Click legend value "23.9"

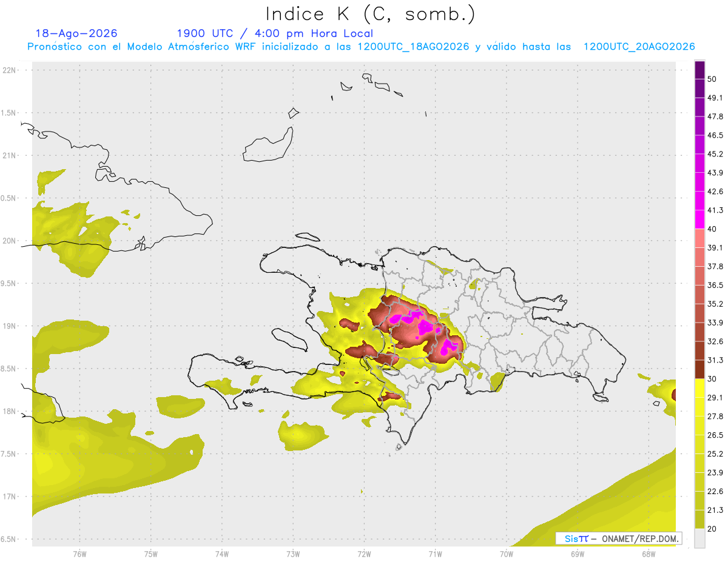click(715, 473)
